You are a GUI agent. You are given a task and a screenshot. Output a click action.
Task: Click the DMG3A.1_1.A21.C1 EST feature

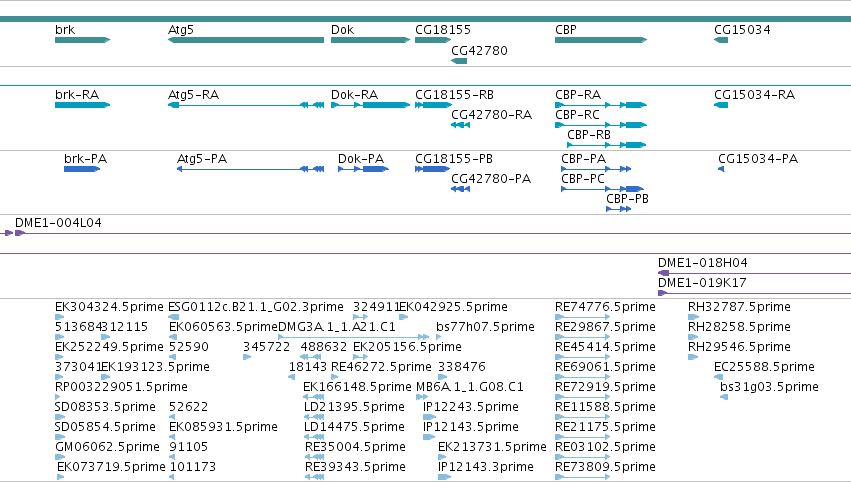(353, 337)
